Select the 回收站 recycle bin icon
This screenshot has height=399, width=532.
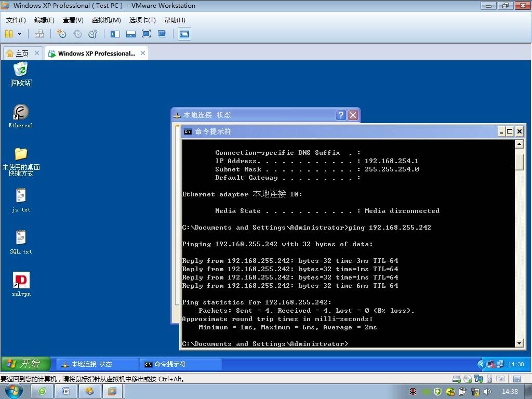[21, 74]
